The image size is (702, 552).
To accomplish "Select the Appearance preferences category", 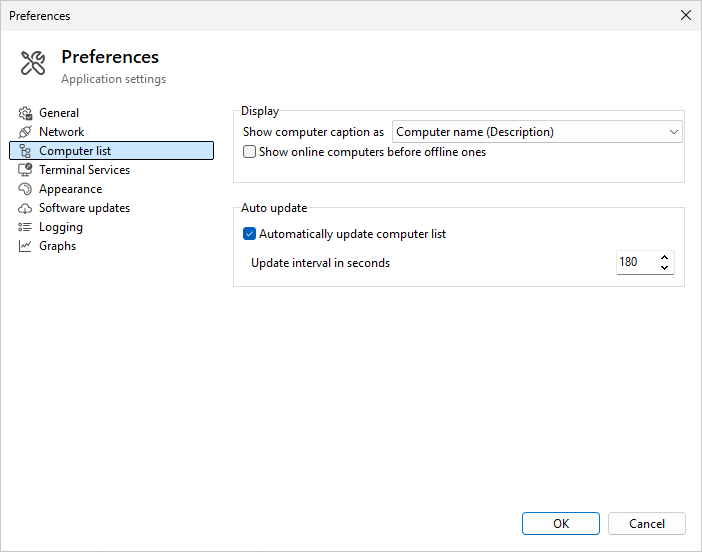I will point(70,189).
